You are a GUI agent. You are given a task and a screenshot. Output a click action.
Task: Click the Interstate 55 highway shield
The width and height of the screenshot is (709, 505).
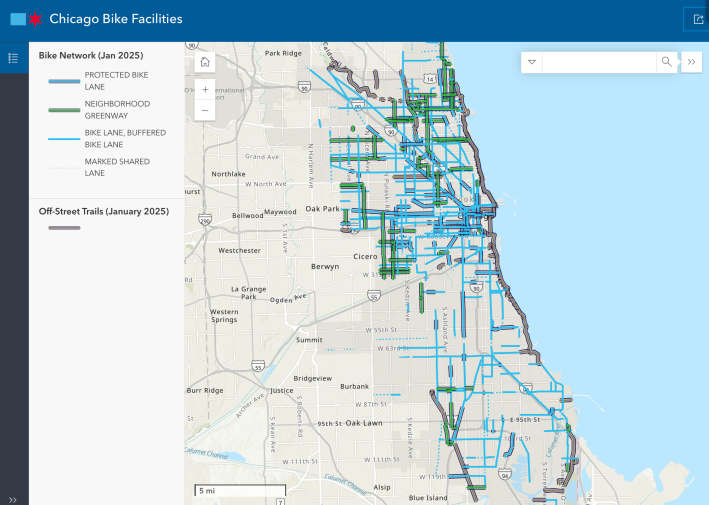point(373,296)
